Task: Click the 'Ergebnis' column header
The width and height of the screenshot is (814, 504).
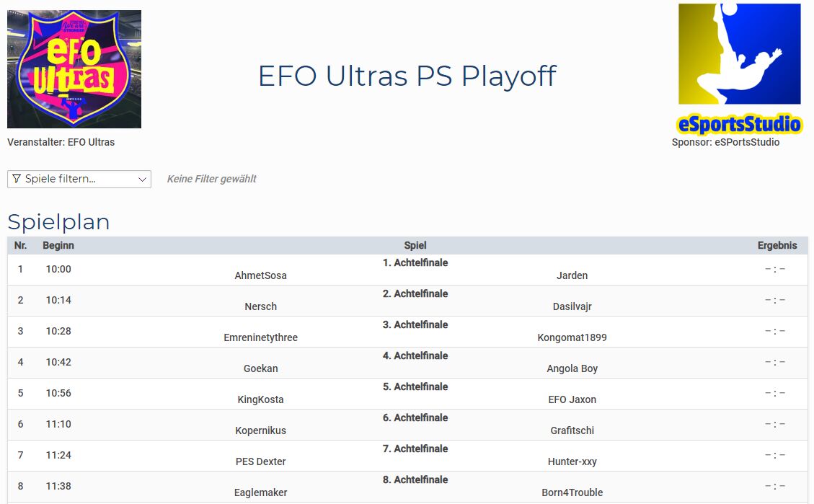Action: (777, 245)
